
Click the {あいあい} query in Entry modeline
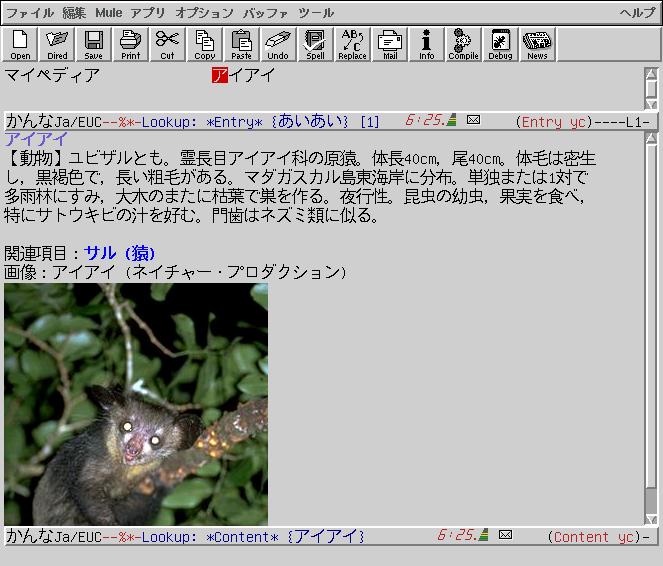[x=310, y=121]
